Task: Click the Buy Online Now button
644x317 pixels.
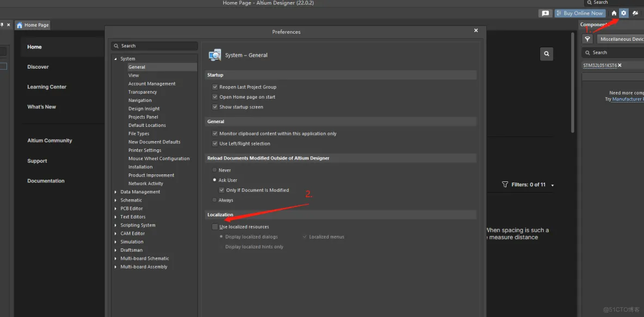Action: [x=580, y=13]
